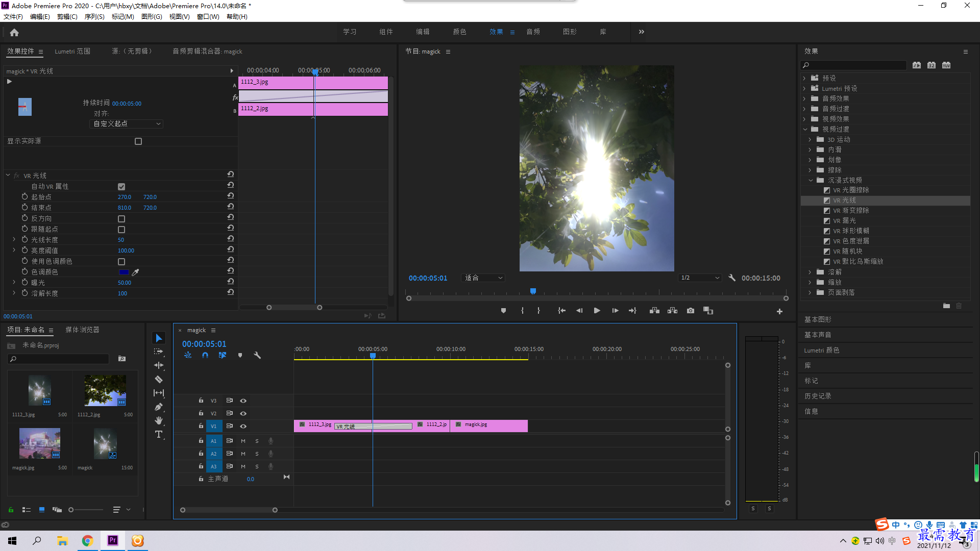The height and width of the screenshot is (551, 980).
Task: Open the Essential Sound panel
Action: pos(818,335)
